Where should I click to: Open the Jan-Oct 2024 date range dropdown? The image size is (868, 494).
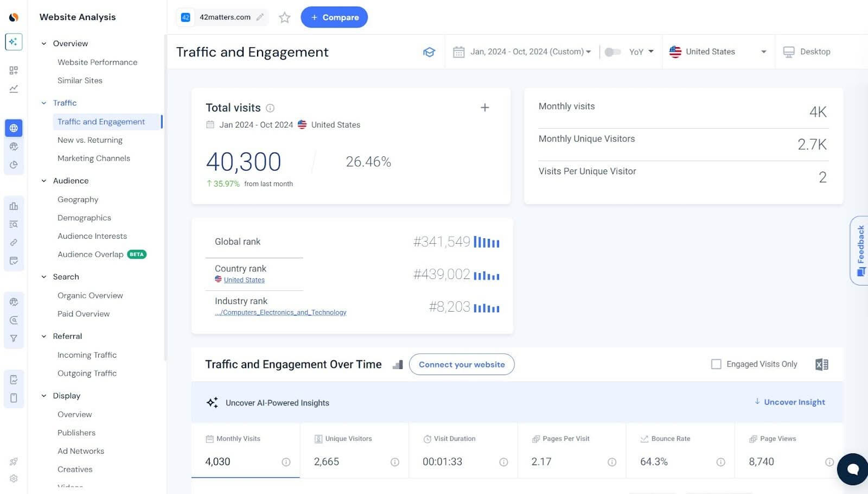pos(524,52)
